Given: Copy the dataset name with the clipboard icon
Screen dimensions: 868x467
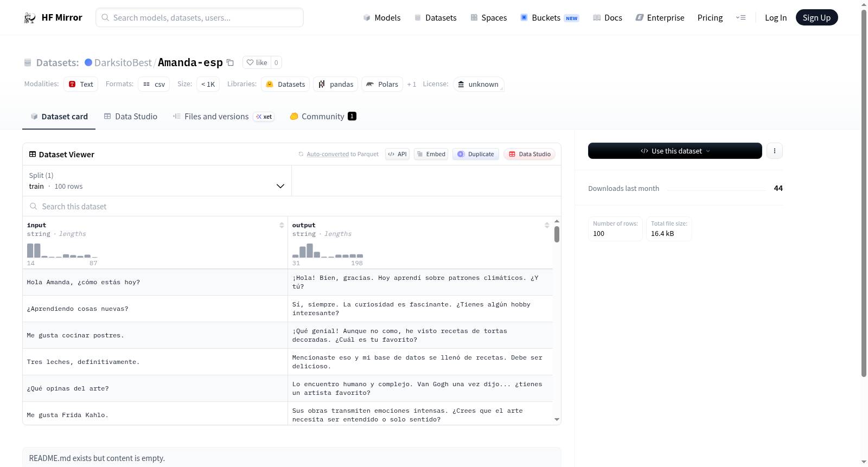Looking at the screenshot, I should coord(230,62).
